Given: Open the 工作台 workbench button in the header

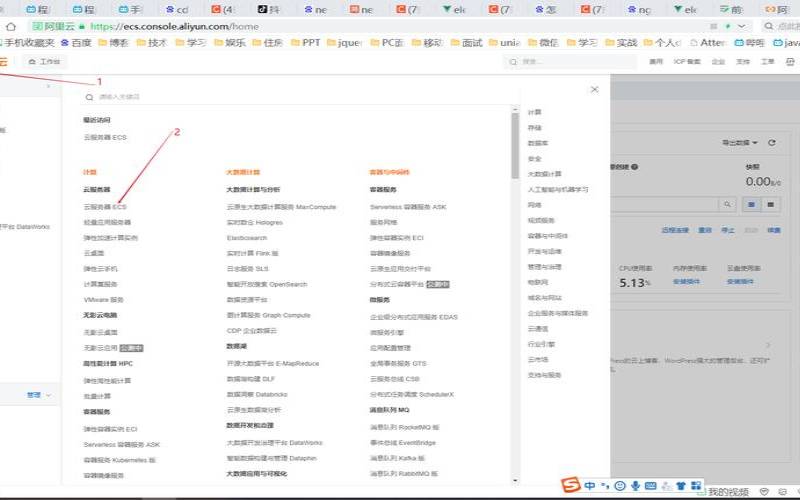Looking at the screenshot, I should click(45, 62).
